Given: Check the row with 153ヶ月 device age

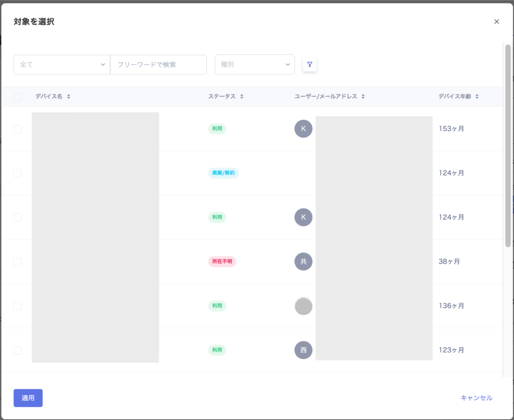Looking at the screenshot, I should click(18, 129).
